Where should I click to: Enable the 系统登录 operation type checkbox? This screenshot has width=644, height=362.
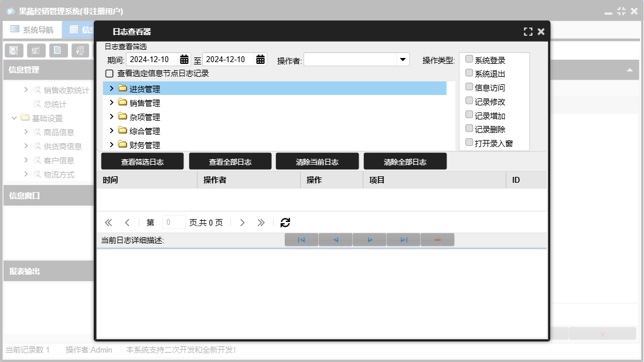point(469,59)
